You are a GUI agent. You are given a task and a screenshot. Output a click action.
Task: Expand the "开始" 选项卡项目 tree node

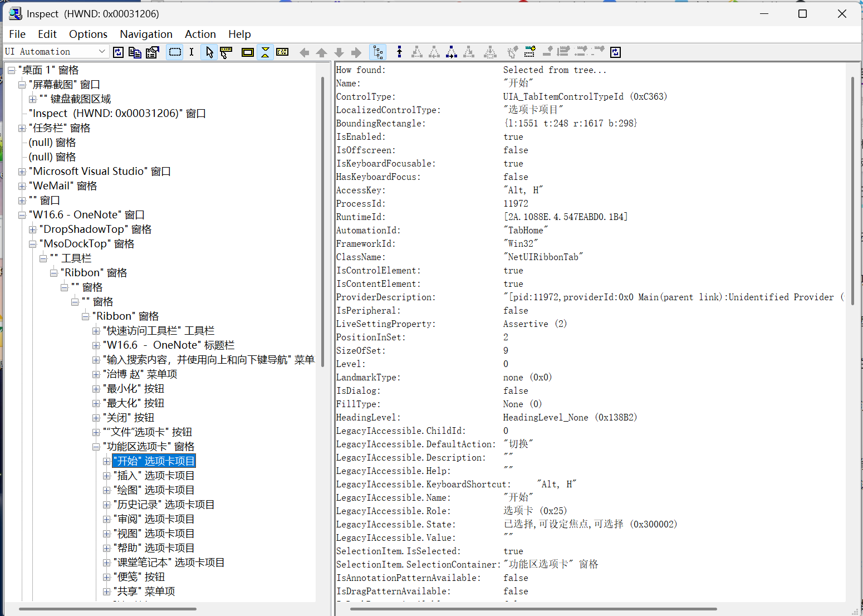tap(107, 461)
